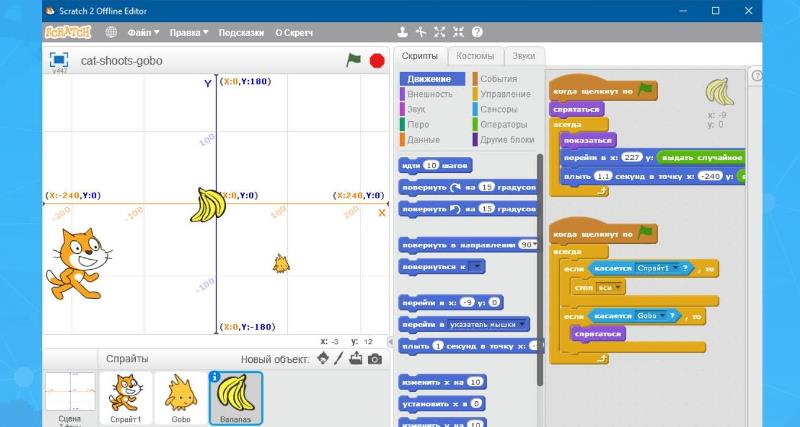Click the показаться block in script
800x427 pixels.
click(588, 140)
